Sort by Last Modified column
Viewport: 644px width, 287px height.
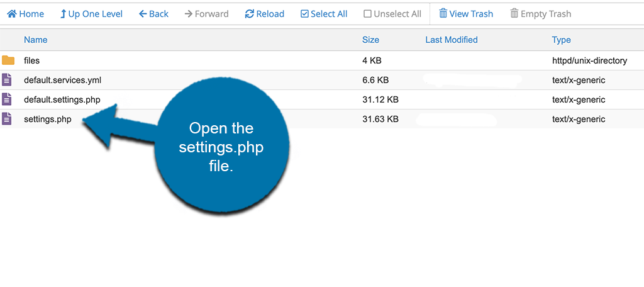451,40
